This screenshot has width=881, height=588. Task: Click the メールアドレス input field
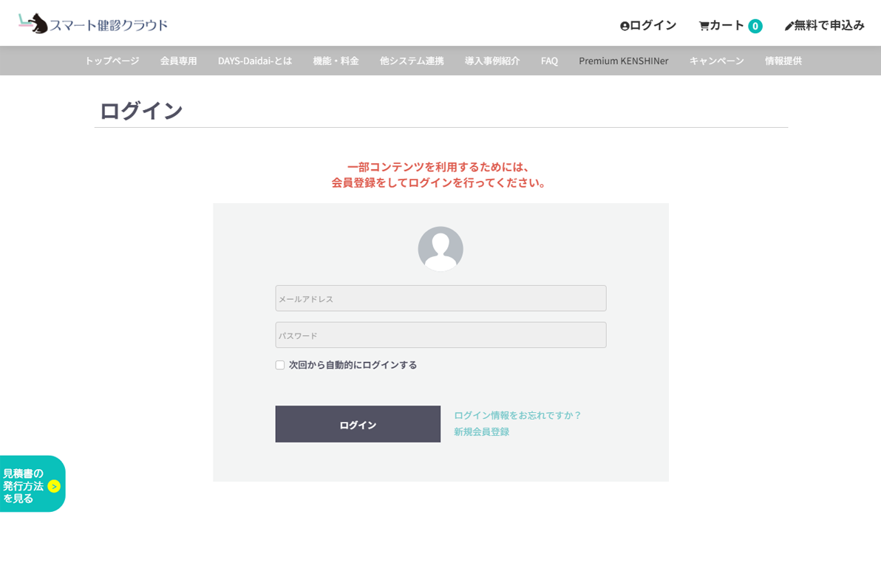click(x=440, y=298)
